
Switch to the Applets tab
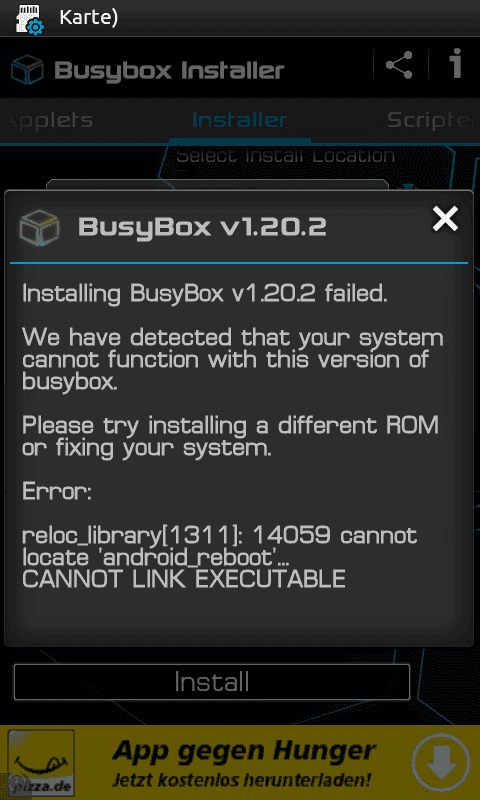(47, 121)
